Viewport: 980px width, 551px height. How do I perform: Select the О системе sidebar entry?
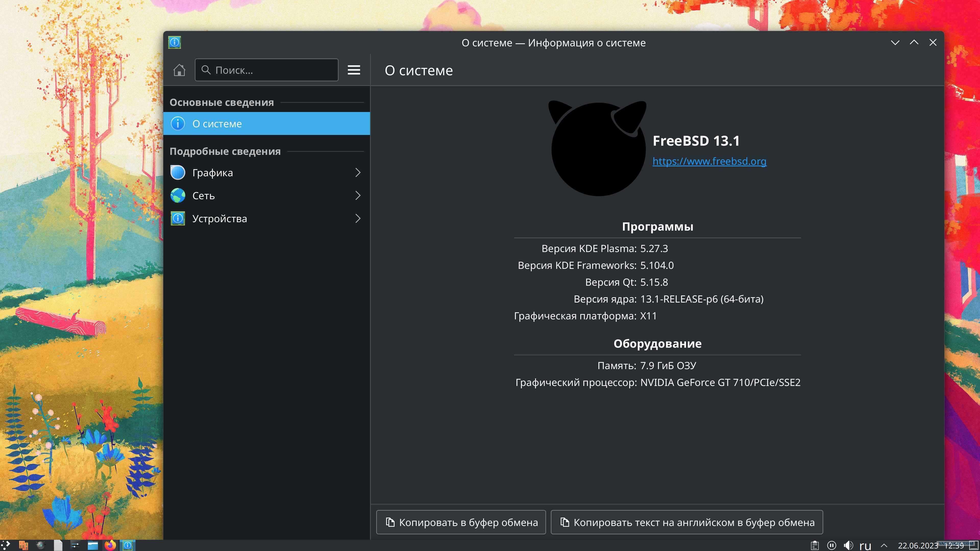tap(266, 123)
